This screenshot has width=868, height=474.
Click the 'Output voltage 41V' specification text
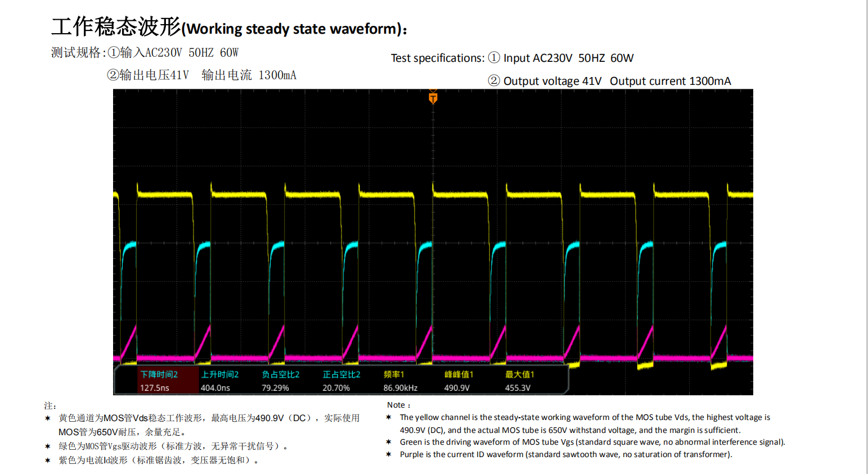[x=552, y=81]
